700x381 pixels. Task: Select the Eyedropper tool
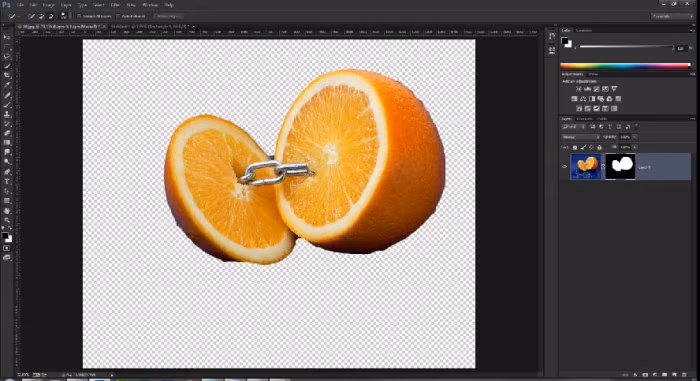(x=7, y=85)
